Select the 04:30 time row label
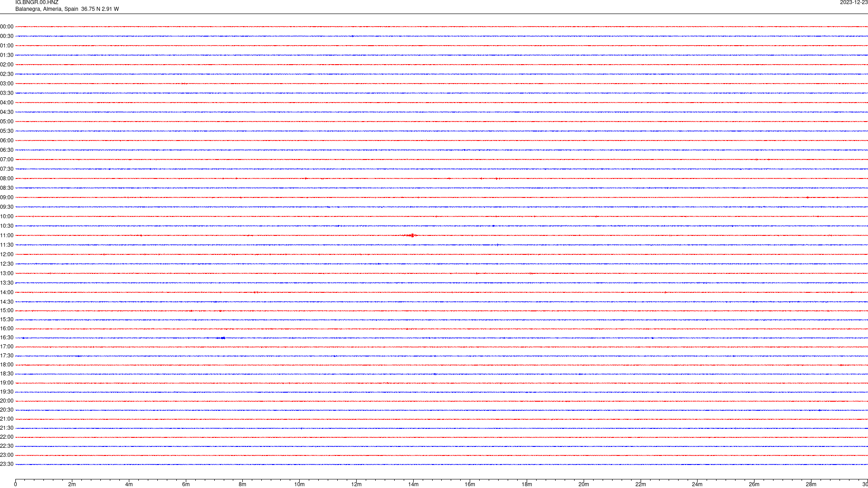The image size is (868, 488). tap(7, 112)
